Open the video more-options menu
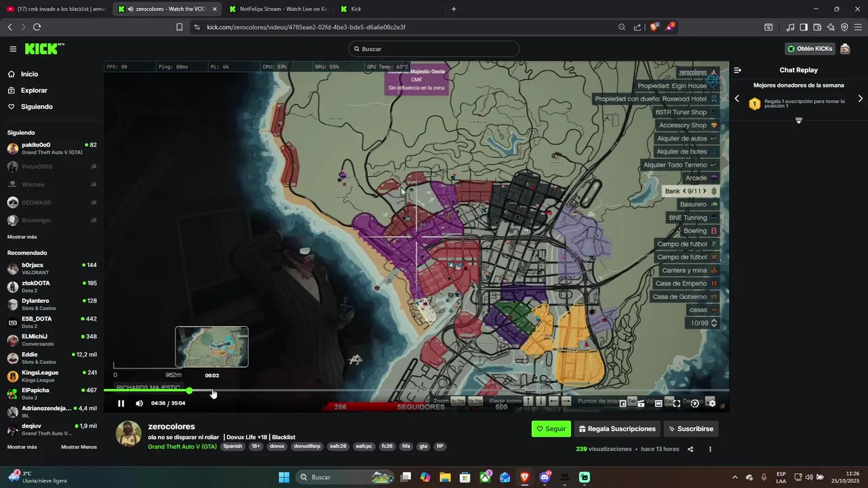 click(x=710, y=449)
